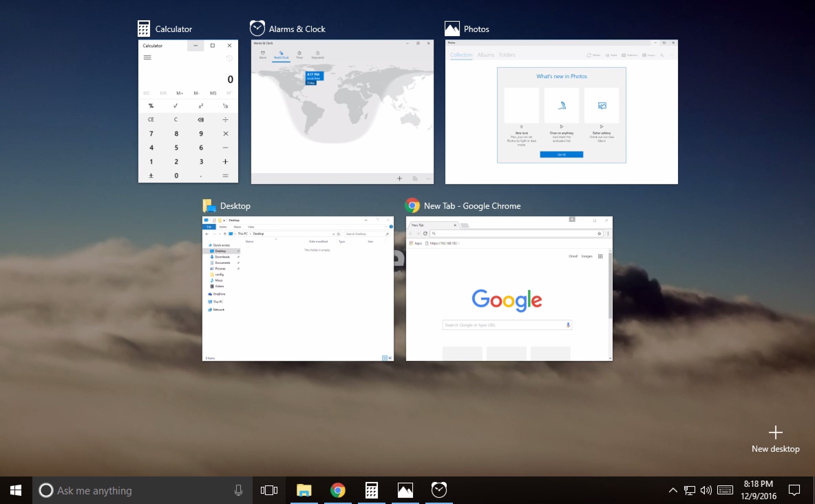This screenshot has width=815, height=504.
Task: Open Calculator from the taskbar
Action: tap(371, 490)
